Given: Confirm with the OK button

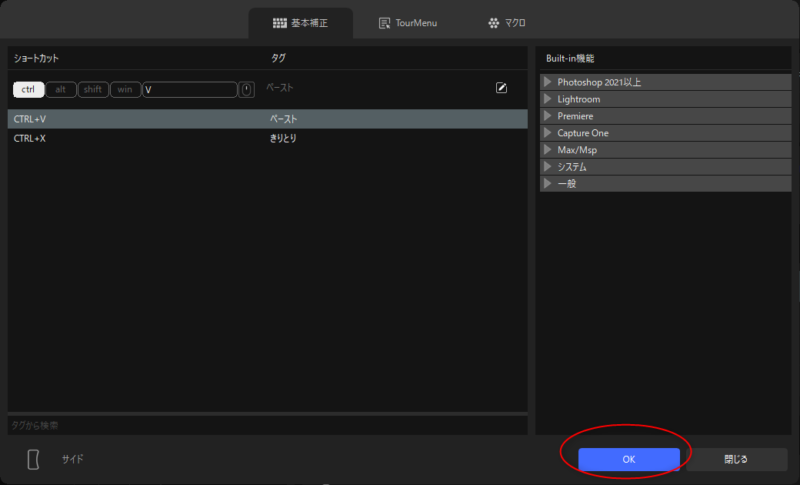Looking at the screenshot, I should pos(629,460).
